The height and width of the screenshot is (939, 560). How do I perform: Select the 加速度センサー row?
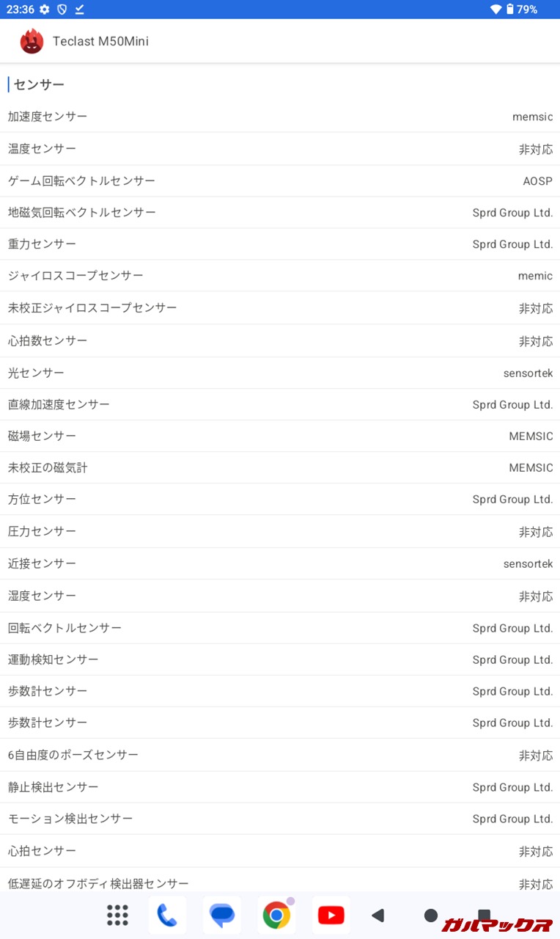click(x=280, y=117)
